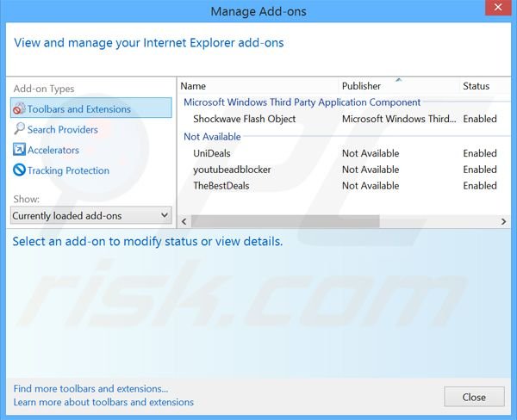Open the Currently loaded add-ons dropdown
Screen dimensions: 517x420
click(x=91, y=215)
